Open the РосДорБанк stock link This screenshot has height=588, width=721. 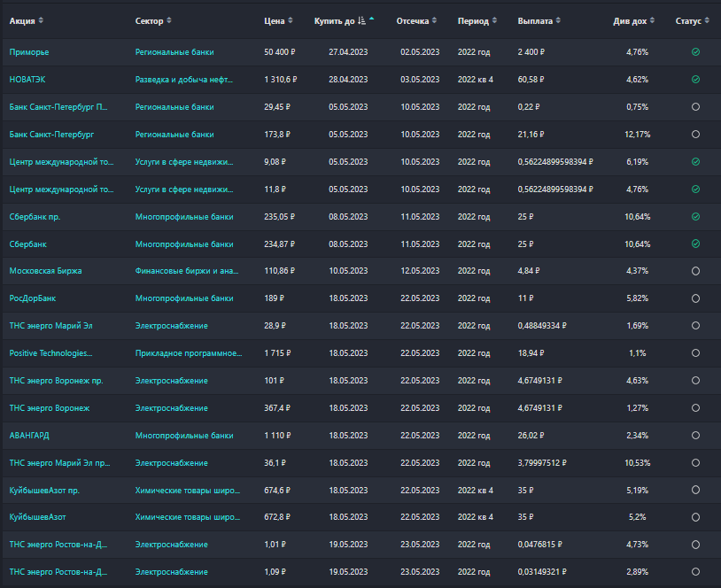(x=32, y=298)
